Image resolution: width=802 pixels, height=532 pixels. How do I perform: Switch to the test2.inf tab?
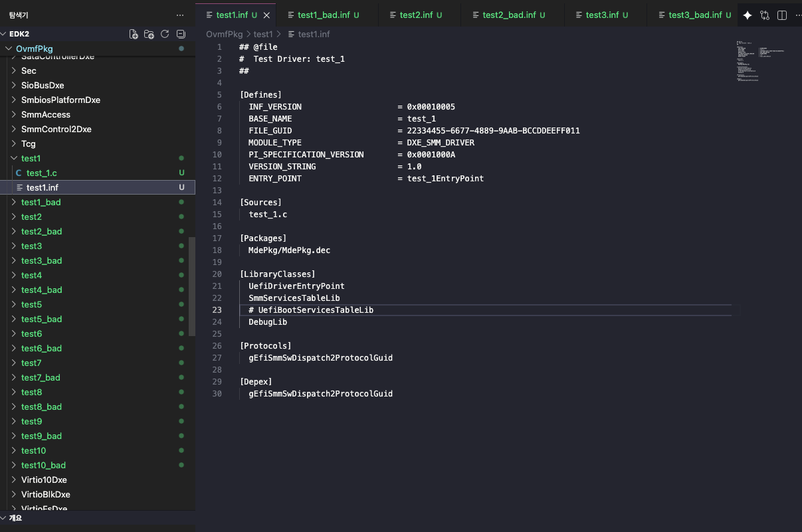coord(416,15)
